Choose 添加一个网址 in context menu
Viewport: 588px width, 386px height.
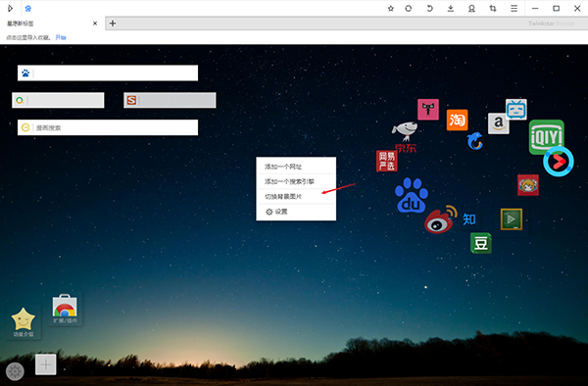click(296, 167)
